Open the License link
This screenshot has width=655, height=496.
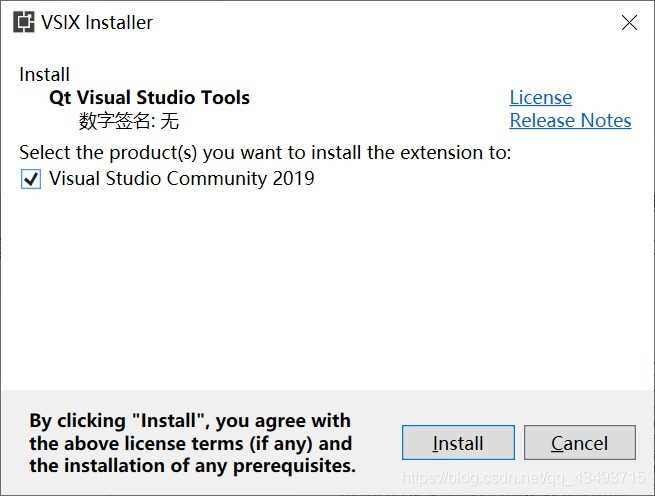[540, 97]
